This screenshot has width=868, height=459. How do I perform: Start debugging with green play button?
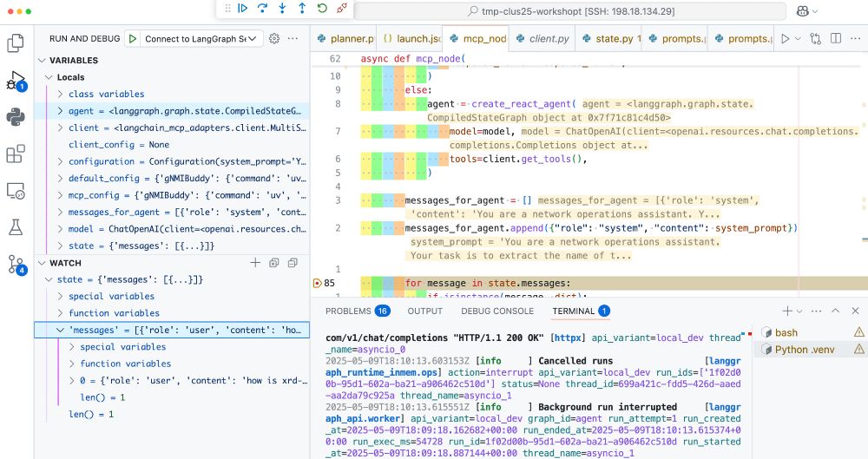pos(132,38)
